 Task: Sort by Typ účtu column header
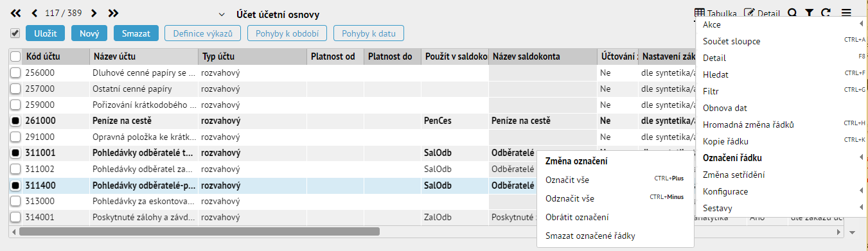252,56
